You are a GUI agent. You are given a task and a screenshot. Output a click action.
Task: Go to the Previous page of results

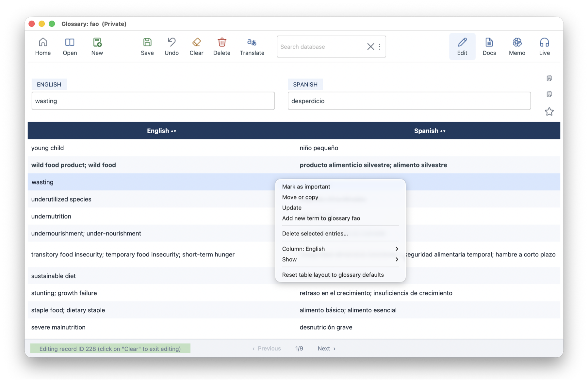click(267, 349)
